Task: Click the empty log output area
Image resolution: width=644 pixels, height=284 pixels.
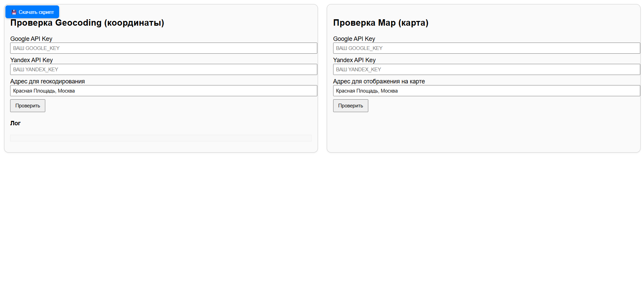Action: pyautogui.click(x=160, y=138)
